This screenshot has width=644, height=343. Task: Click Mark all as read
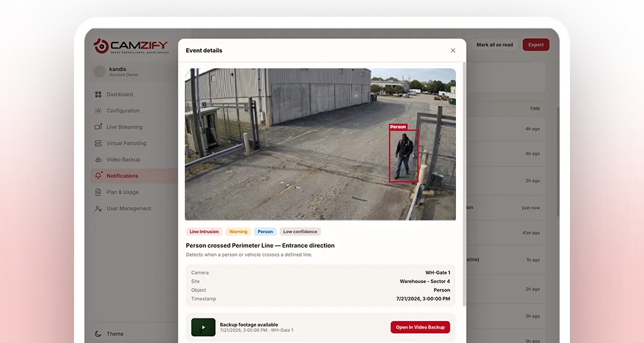click(x=495, y=45)
